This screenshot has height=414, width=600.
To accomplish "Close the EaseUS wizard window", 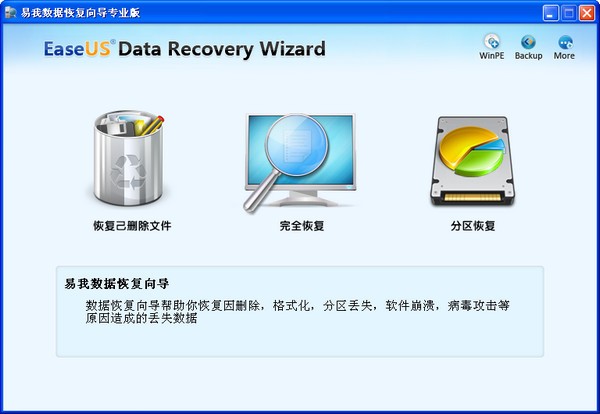I will 587,13.
